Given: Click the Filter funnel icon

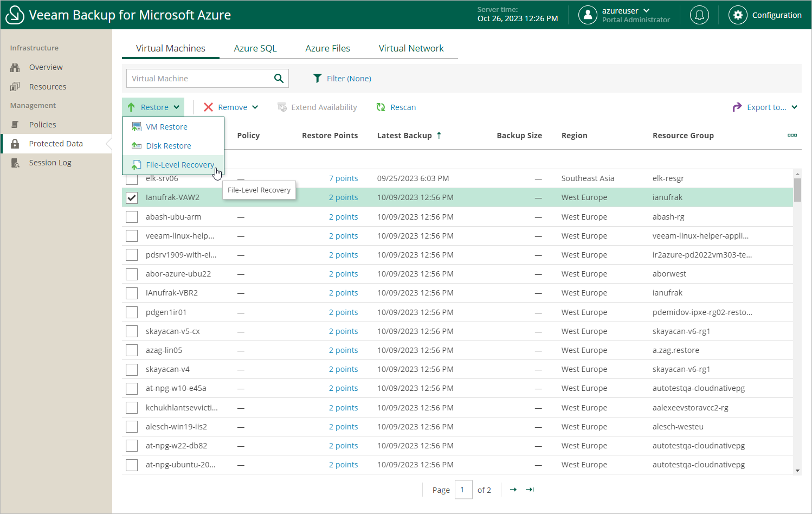Looking at the screenshot, I should [318, 79].
